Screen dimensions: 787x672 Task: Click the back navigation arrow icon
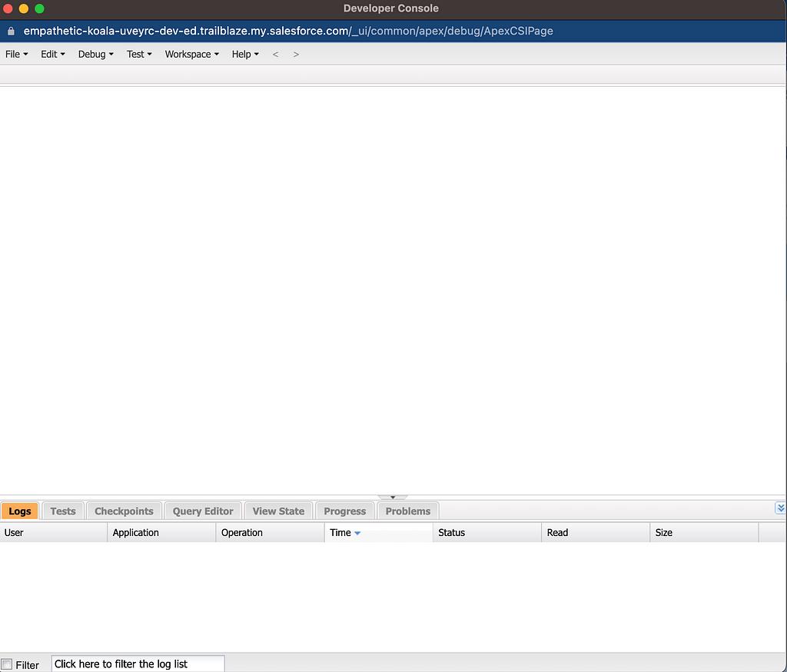[276, 55]
